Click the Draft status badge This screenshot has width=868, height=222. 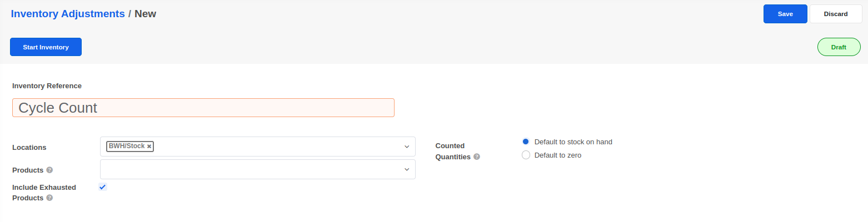pos(839,47)
